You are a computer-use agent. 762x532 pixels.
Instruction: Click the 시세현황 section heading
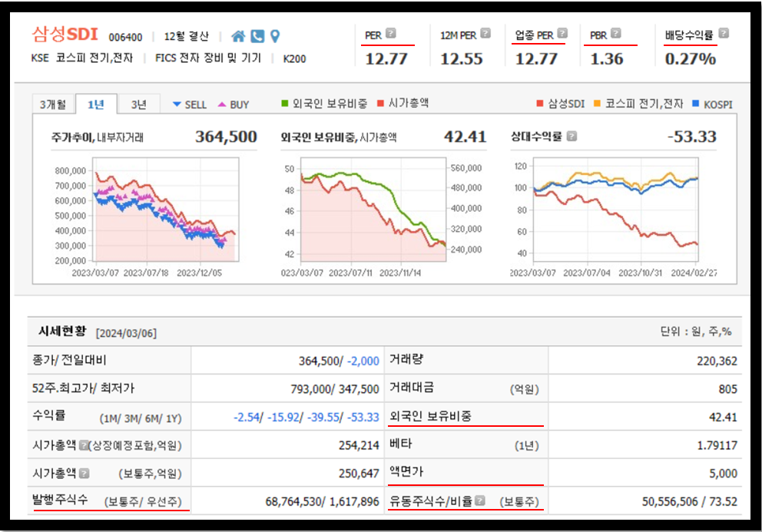point(62,332)
